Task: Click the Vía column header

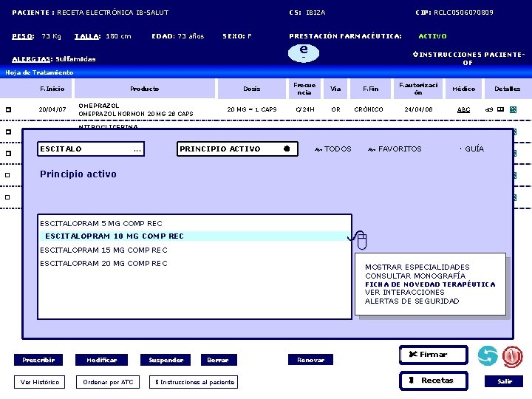Action: click(335, 89)
